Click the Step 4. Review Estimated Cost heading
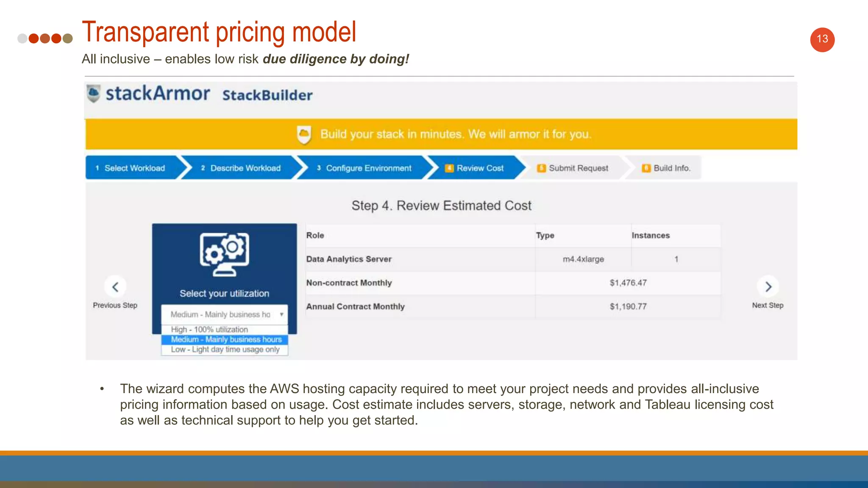The image size is (868, 488). tap(441, 205)
